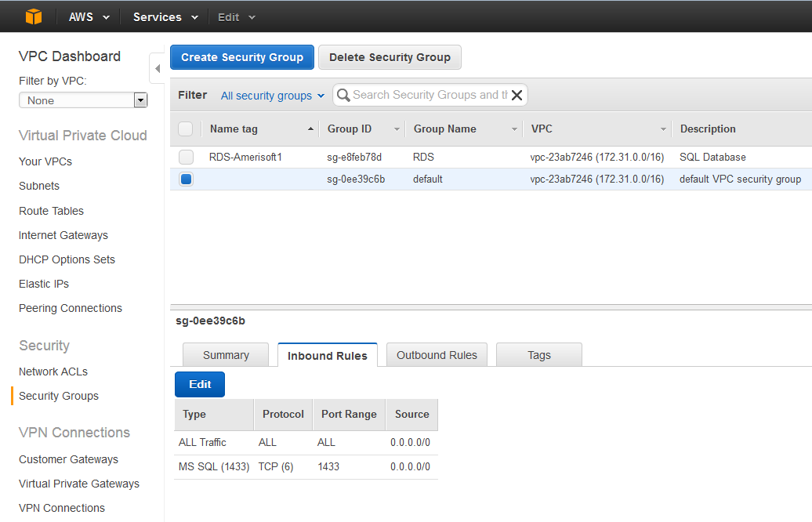Click Delete Security Group button

[x=390, y=57]
